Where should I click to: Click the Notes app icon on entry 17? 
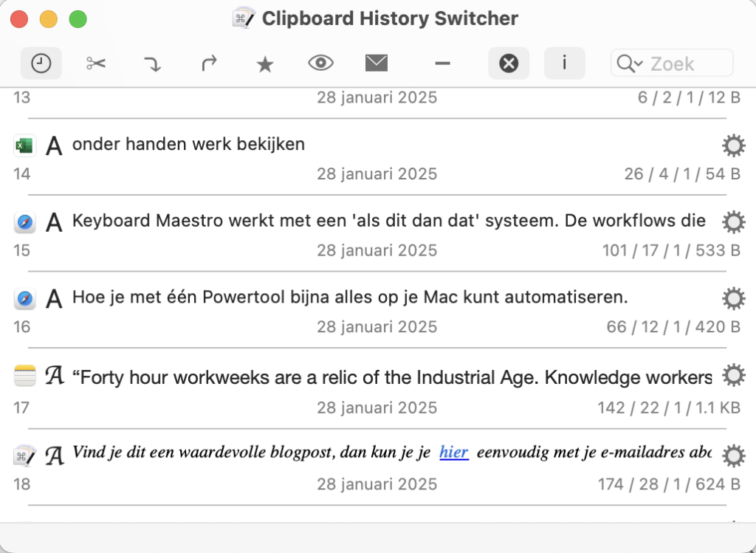coord(24,377)
